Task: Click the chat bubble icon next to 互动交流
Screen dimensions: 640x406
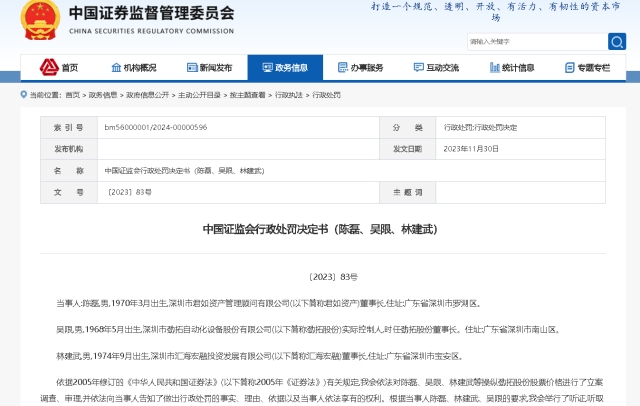Action: pyautogui.click(x=418, y=68)
